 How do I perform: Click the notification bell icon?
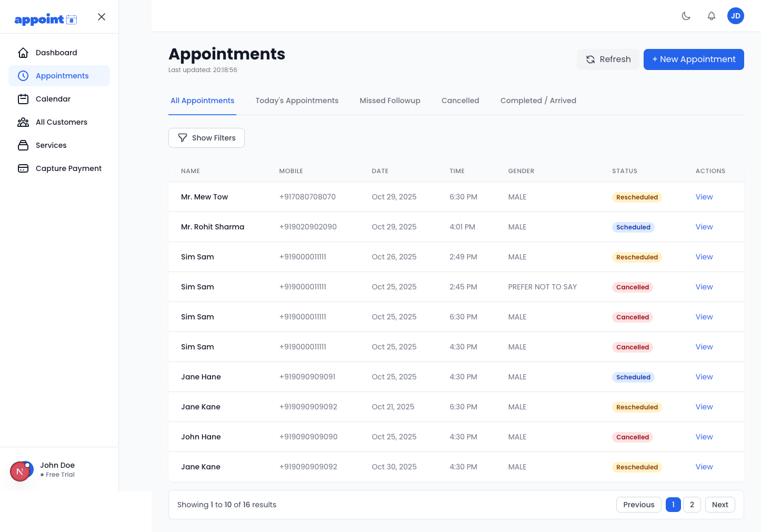click(x=712, y=16)
